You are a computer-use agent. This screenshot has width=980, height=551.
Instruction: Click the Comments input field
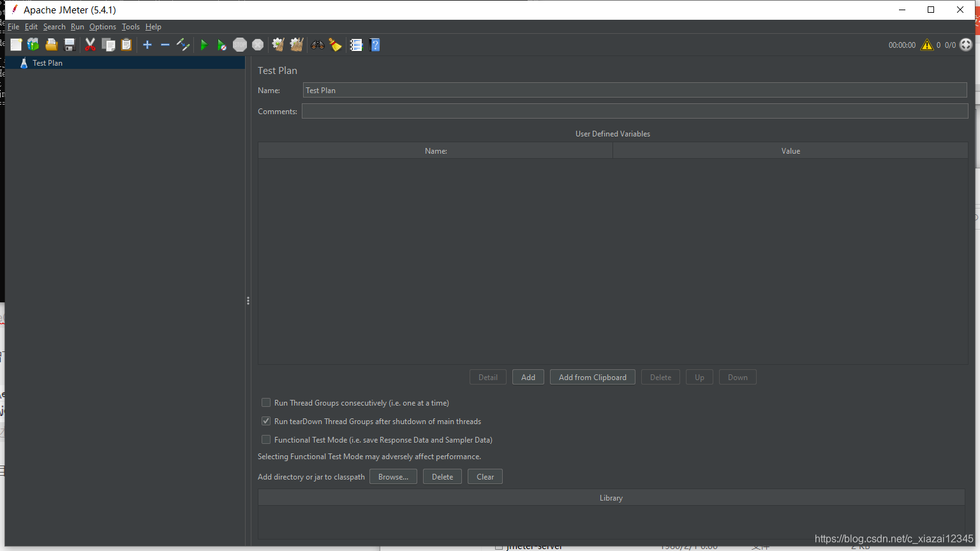click(x=635, y=111)
